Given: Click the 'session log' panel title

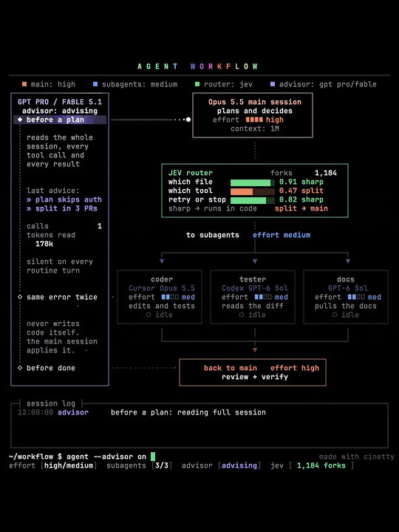Looking at the screenshot, I should tap(51, 403).
